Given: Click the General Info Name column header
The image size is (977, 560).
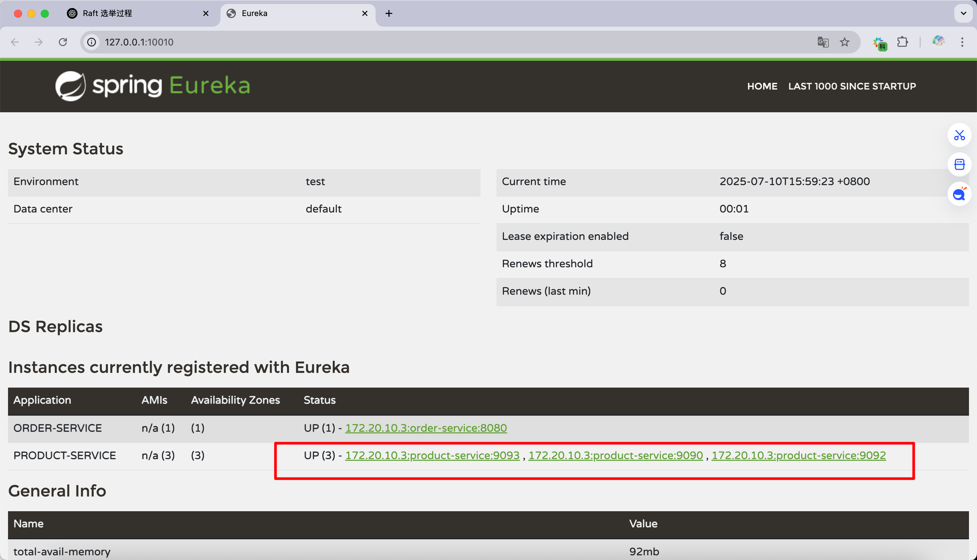Looking at the screenshot, I should (28, 524).
